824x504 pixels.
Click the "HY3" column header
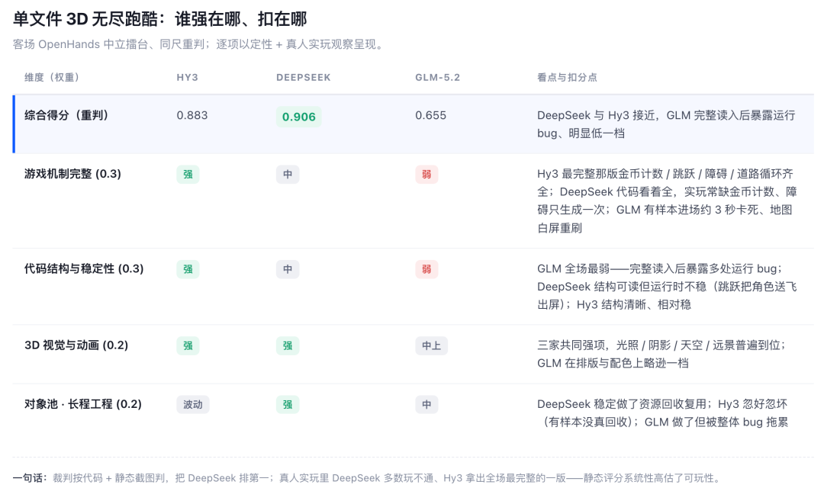(187, 78)
